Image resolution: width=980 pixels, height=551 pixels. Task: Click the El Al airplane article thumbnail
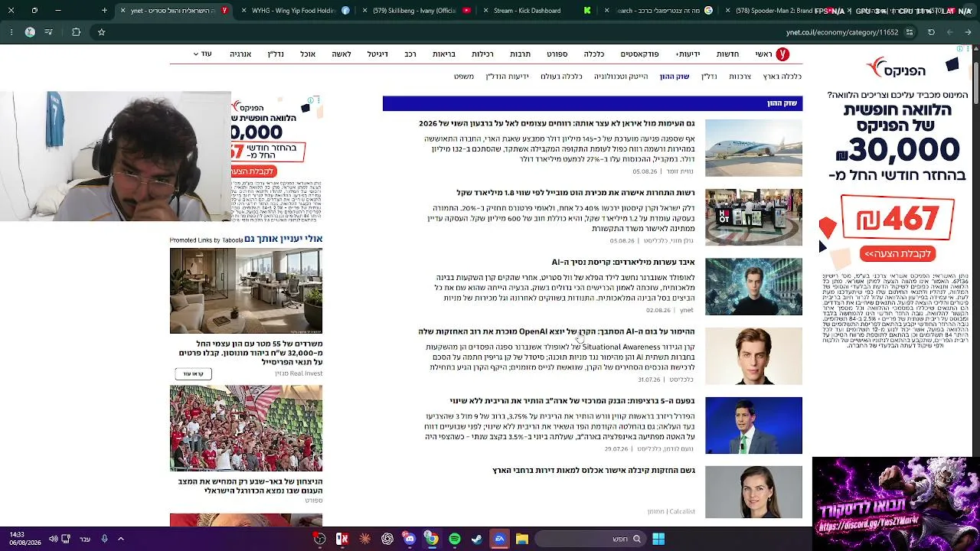pyautogui.click(x=753, y=148)
